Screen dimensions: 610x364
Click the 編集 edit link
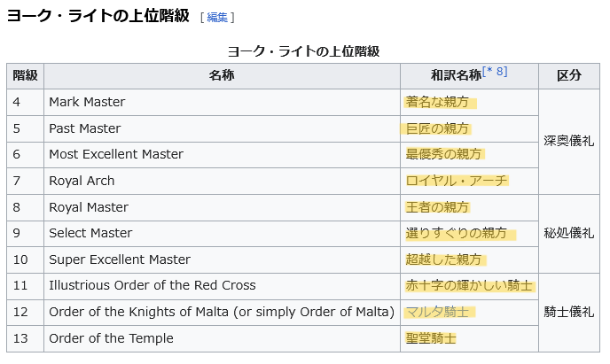[217, 18]
